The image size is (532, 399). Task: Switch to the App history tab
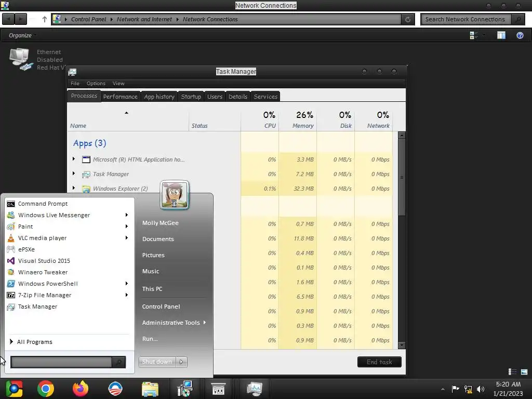pos(159,97)
